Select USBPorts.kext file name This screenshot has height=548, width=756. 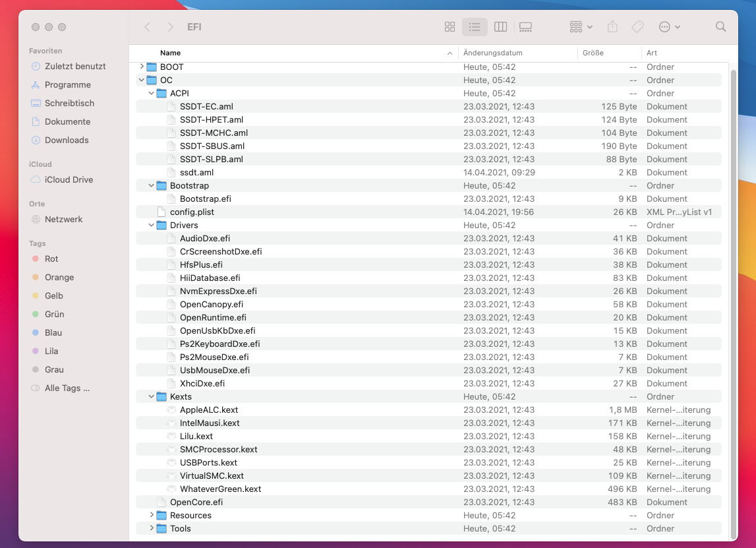click(x=208, y=463)
